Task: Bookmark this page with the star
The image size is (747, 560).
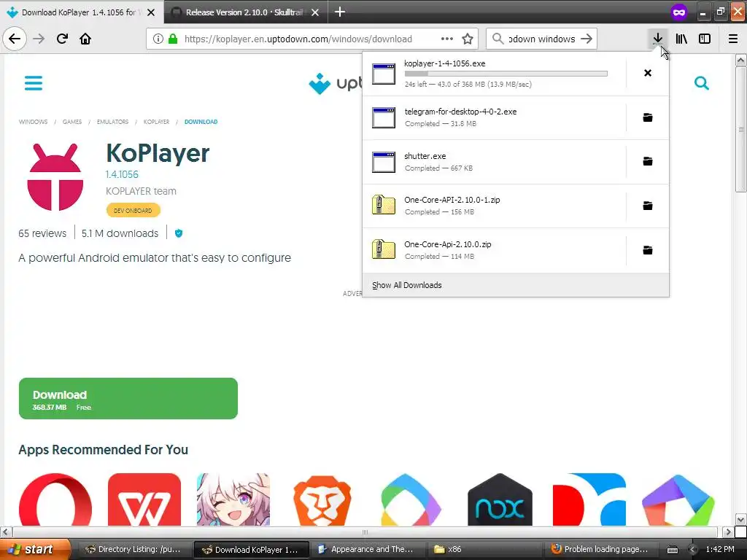Action: [468, 39]
